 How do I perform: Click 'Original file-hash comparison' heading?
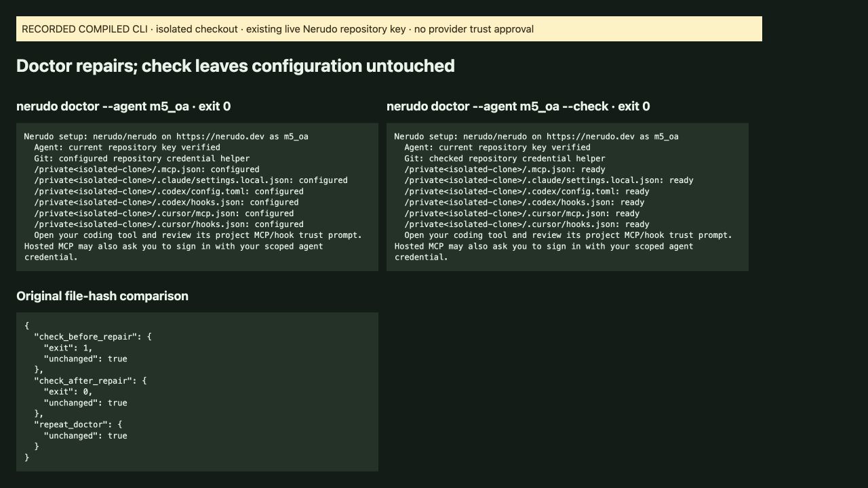point(102,296)
